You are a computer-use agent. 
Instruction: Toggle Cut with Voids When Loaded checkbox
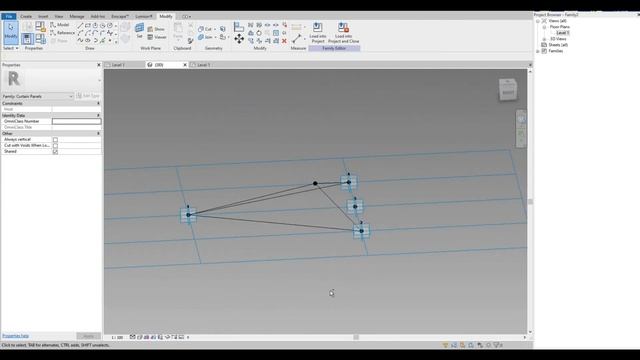coord(55,146)
